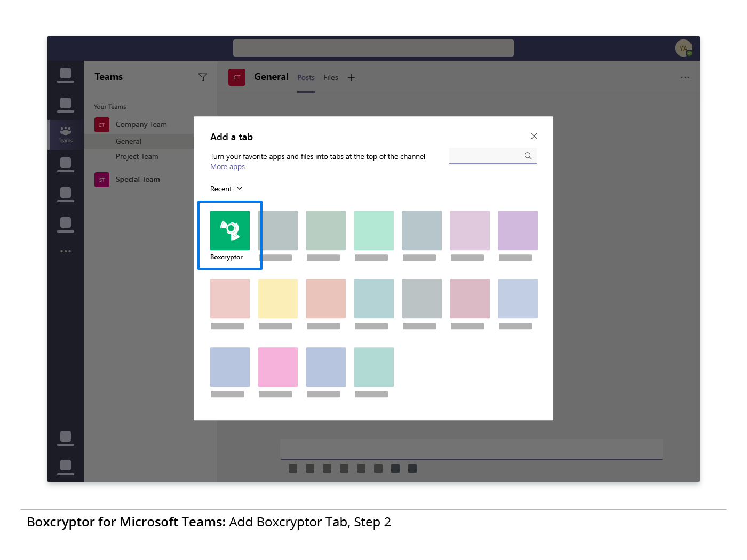
Task: Open more apps ellipsis in left rail
Action: click(66, 251)
